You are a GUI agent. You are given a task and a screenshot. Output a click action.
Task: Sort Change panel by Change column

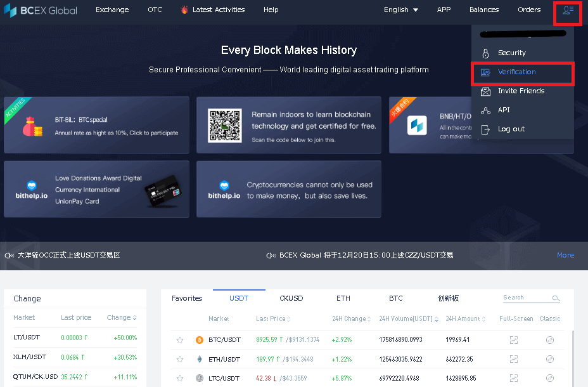(122, 318)
